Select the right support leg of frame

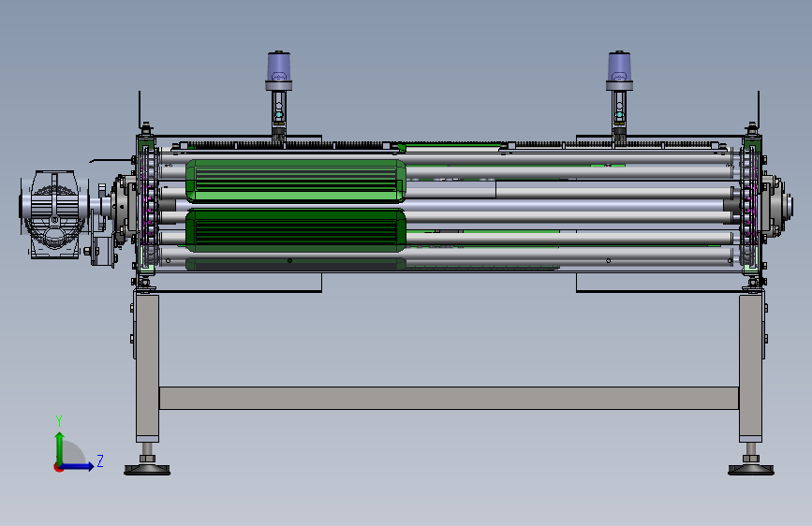pyautogui.click(x=750, y=367)
